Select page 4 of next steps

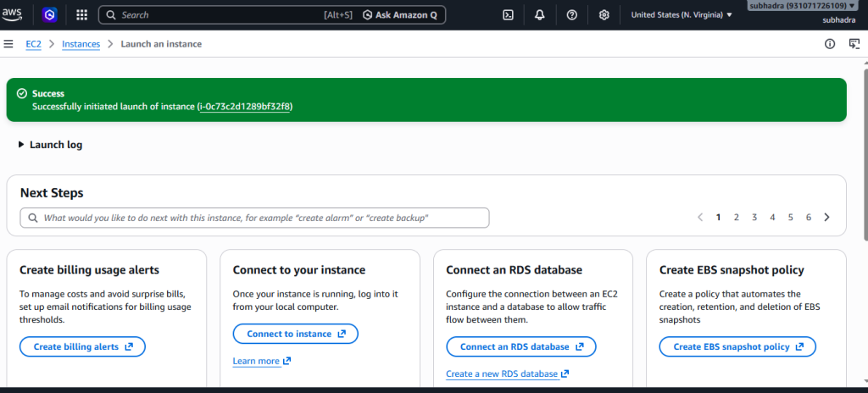coord(772,217)
